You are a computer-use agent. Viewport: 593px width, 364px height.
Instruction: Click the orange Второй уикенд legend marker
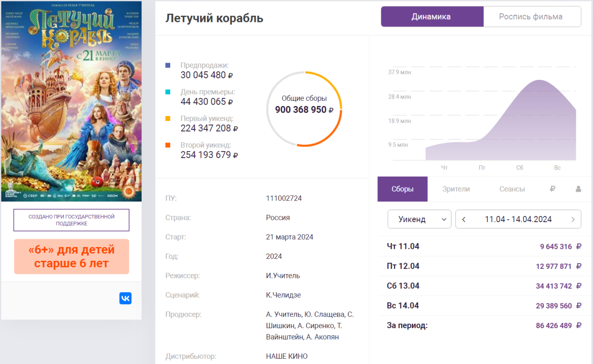pos(167,145)
